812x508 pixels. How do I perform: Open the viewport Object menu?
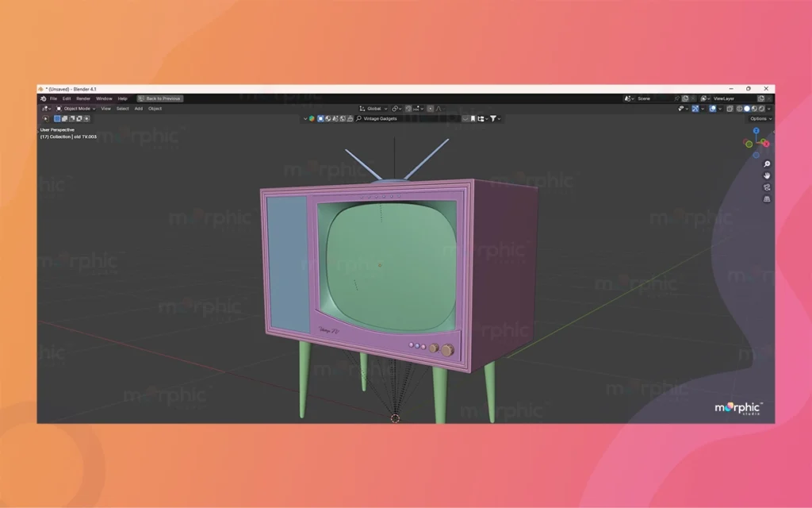point(155,109)
